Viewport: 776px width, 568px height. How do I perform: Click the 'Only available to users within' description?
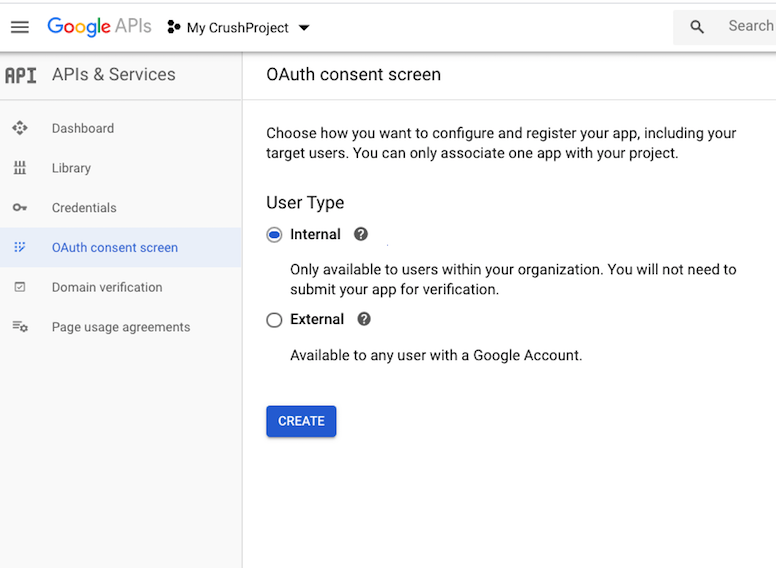[x=513, y=279]
